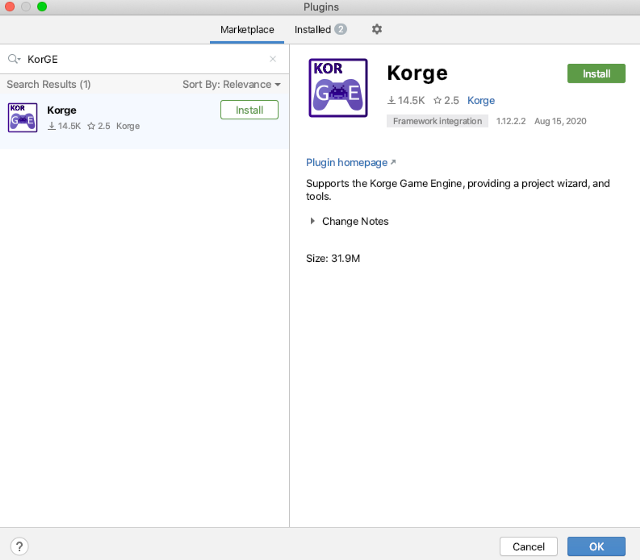Screen dimensions: 640x560
Task: Click the Aug 15, 2020 date
Action: [x=560, y=121]
